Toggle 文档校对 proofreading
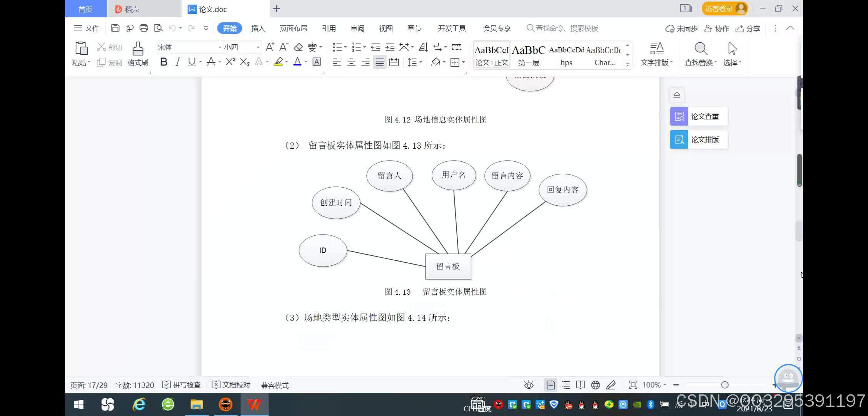This screenshot has height=416, width=868. (231, 385)
